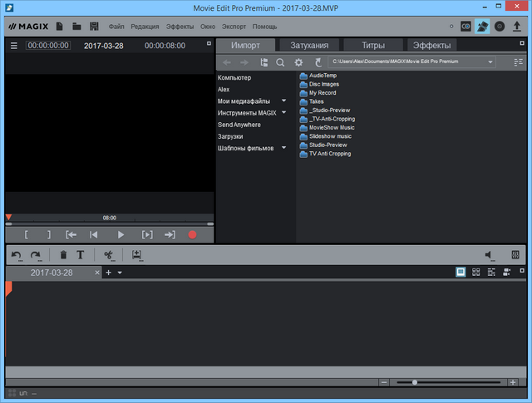532x403 pixels.
Task: Expand the Мои медиафайлы dropdown arrow
Action: coord(283,101)
